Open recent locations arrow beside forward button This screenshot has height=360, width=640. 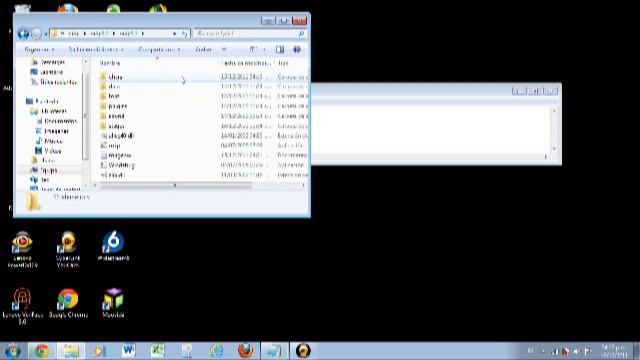tap(45, 33)
